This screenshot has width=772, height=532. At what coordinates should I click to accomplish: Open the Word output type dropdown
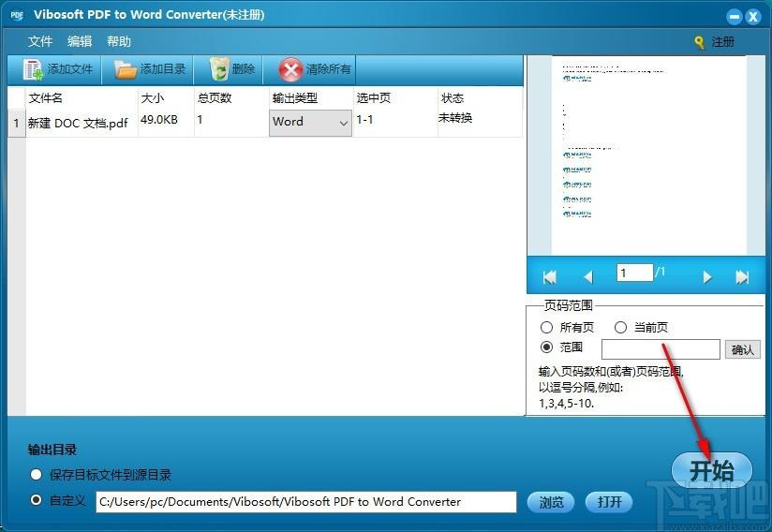310,123
